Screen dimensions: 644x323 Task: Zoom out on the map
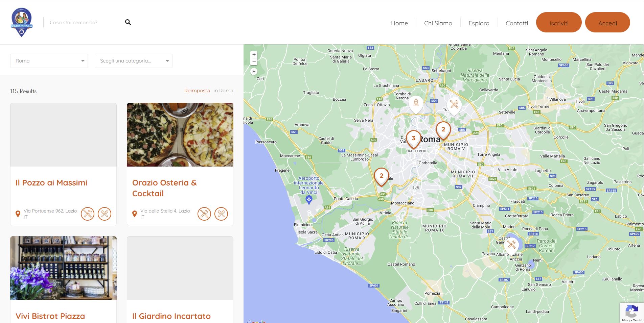254,61
